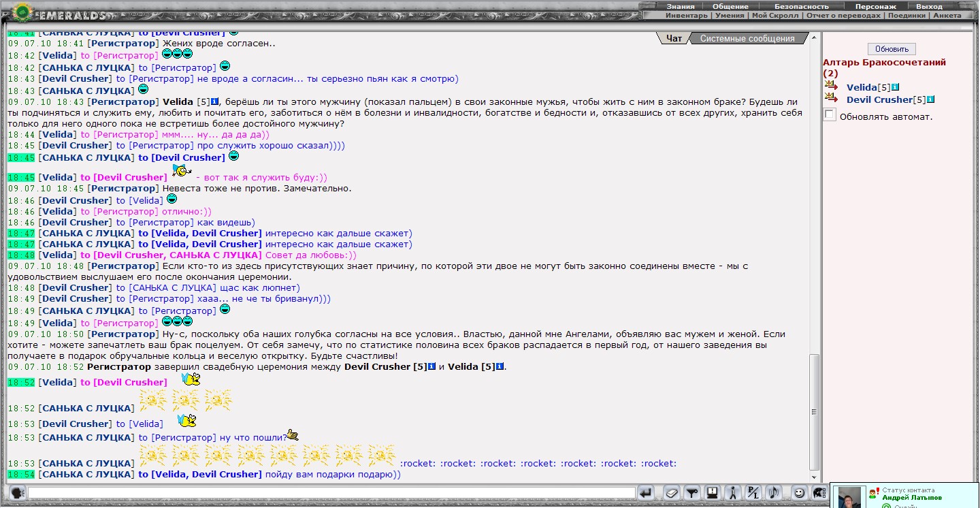Screen dimensions: 980x508
Task: Click 'пойду вам подарки подарю))' message text
Action: pyautogui.click(x=333, y=474)
